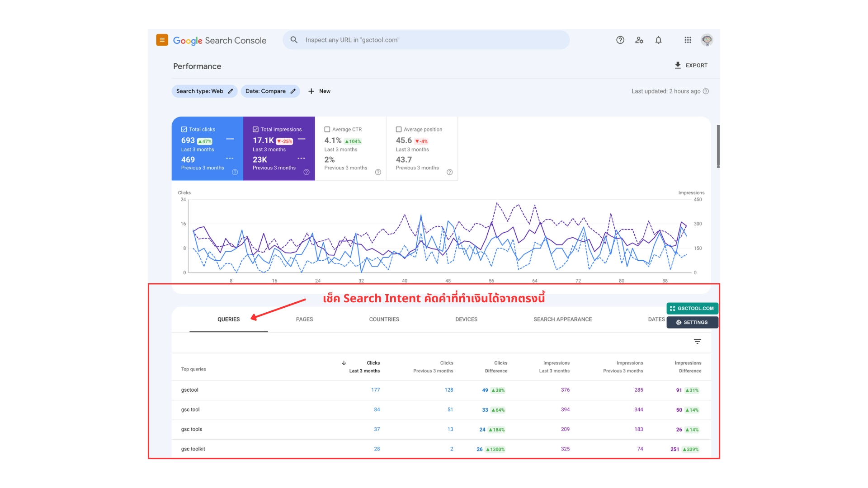The image size is (868, 488).
Task: Toggle the Total clicks checkbox
Action: coord(184,129)
